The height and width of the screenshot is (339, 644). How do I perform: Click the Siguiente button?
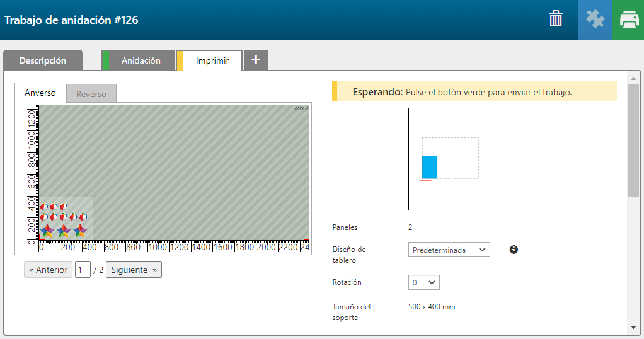tap(134, 270)
